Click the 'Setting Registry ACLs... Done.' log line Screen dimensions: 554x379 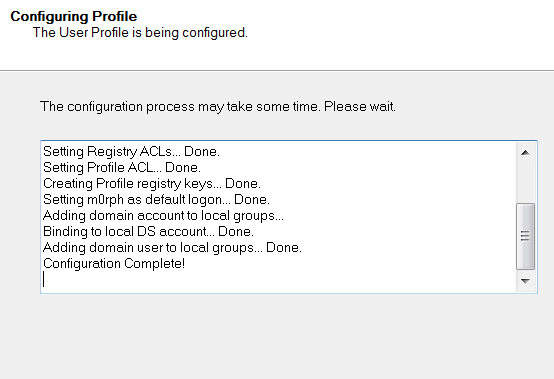point(131,152)
